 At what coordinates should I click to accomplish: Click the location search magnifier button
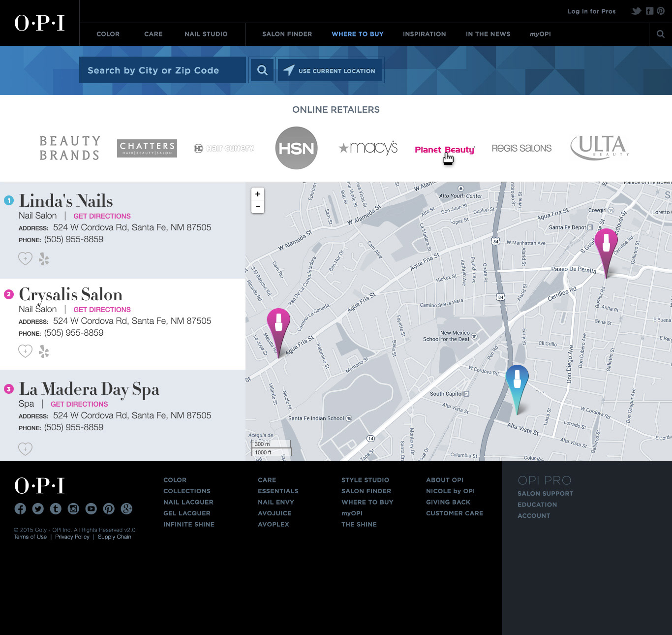click(x=262, y=70)
